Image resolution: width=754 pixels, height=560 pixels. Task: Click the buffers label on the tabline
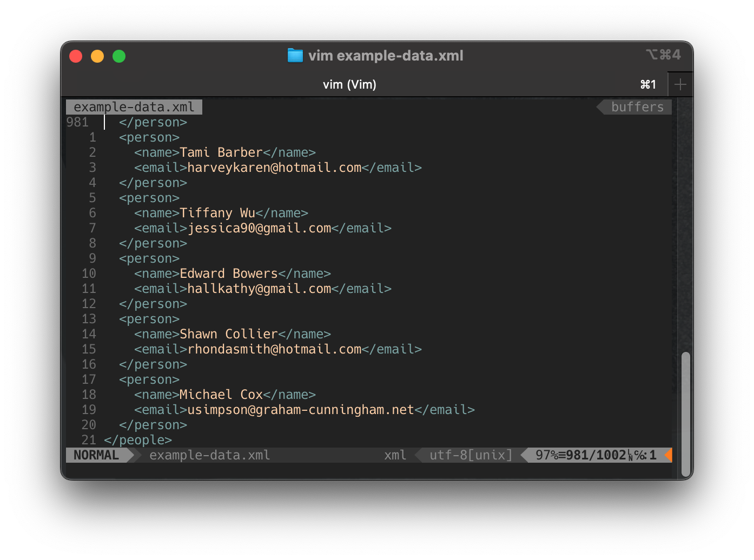coord(637,106)
